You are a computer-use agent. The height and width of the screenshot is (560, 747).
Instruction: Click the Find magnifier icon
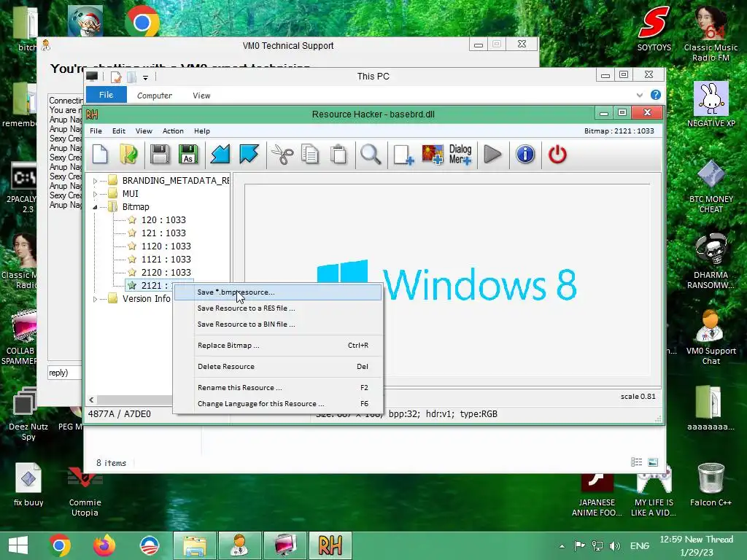click(371, 155)
